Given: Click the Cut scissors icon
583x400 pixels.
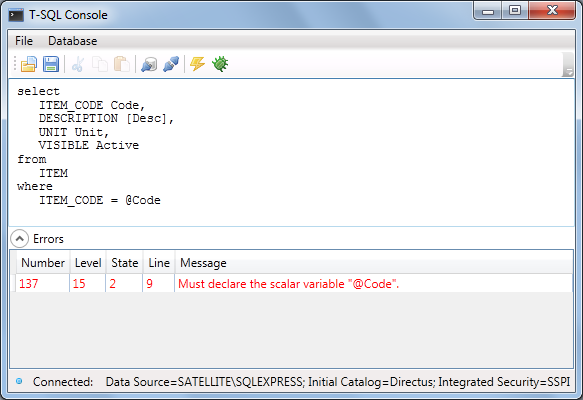Looking at the screenshot, I should pyautogui.click(x=78, y=64).
